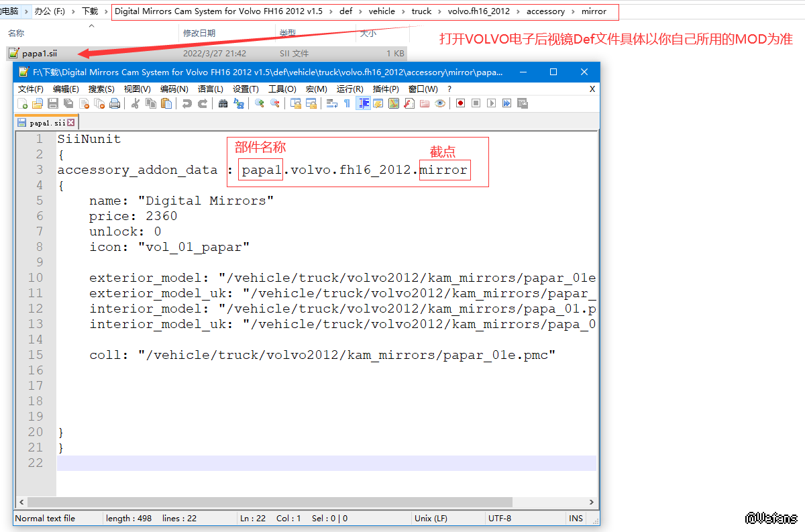Print the document using the printer icon
805x532 pixels.
(x=115, y=103)
